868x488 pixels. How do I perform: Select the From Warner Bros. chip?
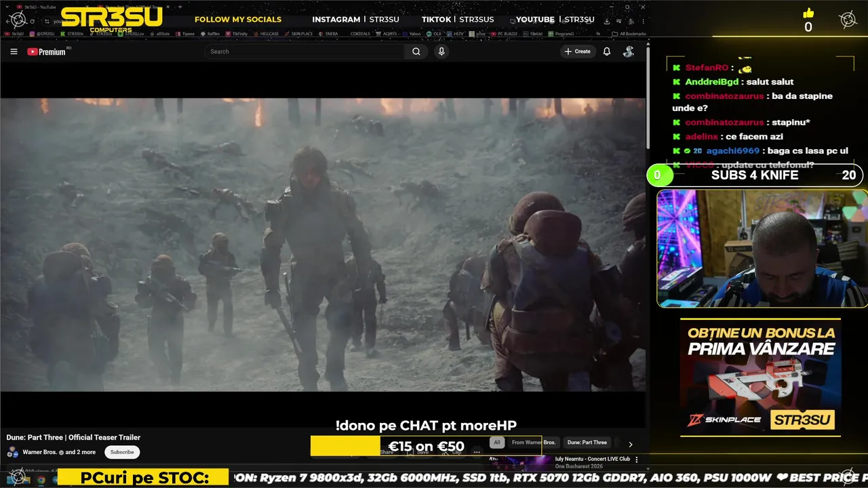click(534, 443)
